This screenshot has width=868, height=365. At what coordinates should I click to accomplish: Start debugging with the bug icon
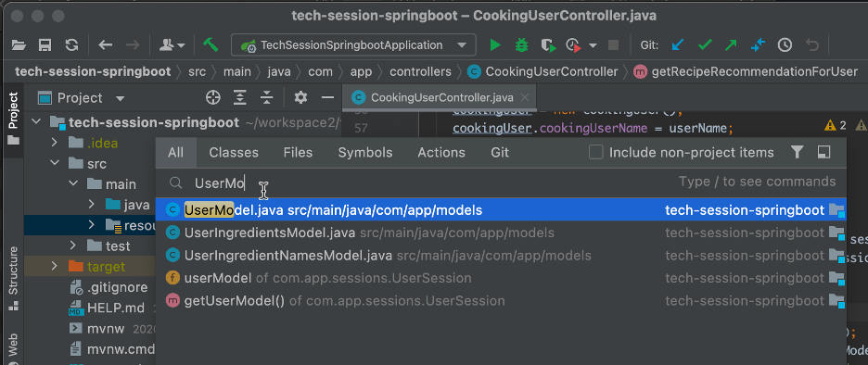(x=521, y=45)
